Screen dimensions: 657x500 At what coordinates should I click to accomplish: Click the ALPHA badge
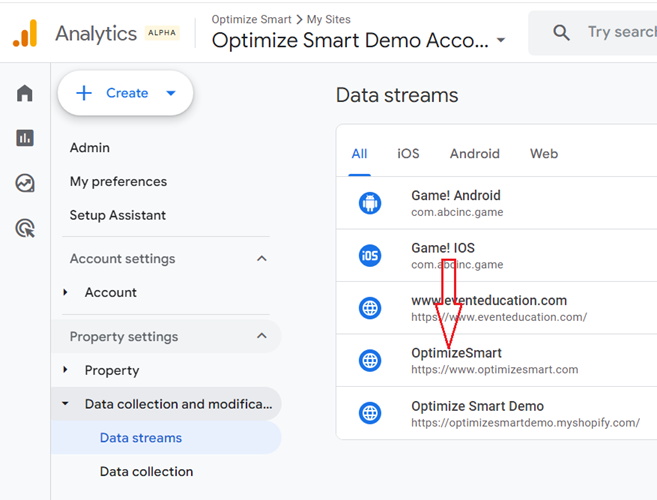tap(162, 33)
